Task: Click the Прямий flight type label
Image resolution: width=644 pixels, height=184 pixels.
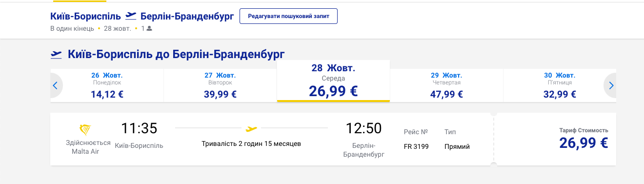Action: [457, 146]
